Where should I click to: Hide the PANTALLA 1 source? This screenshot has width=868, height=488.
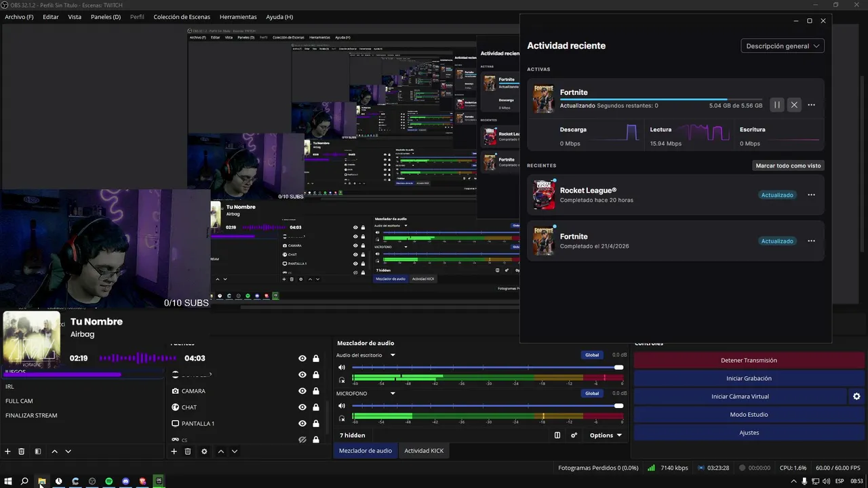coord(302,424)
